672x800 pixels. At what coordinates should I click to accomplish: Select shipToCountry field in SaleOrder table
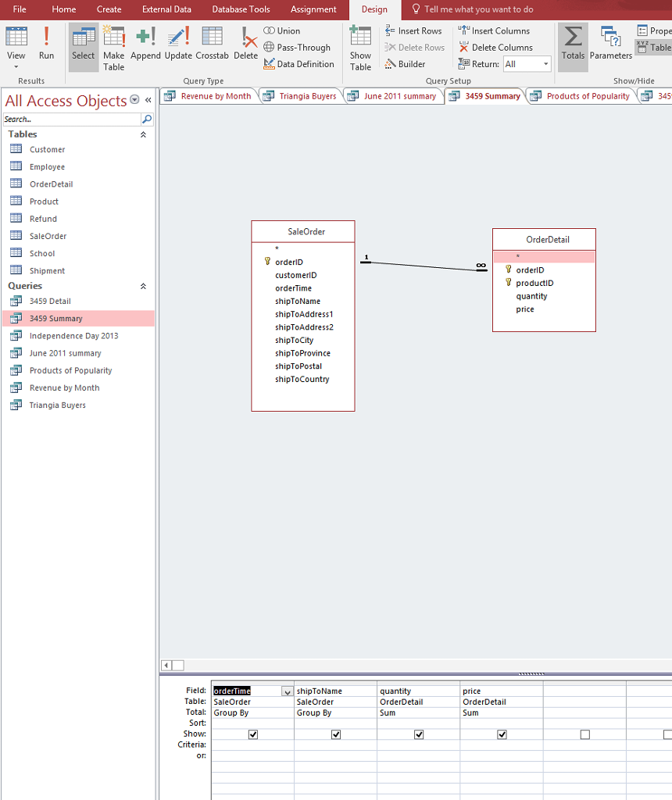[302, 379]
